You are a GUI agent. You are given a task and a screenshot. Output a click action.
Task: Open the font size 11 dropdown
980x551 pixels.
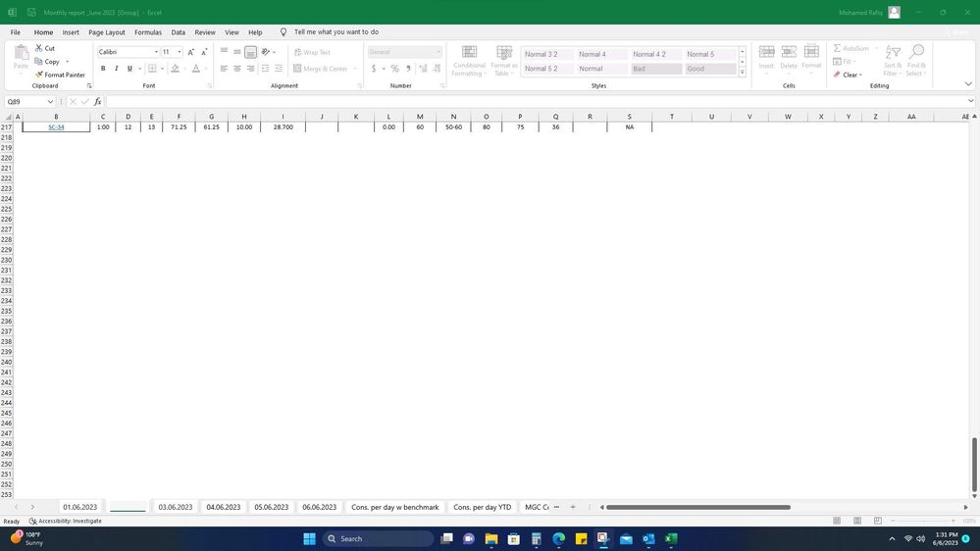[x=180, y=52]
